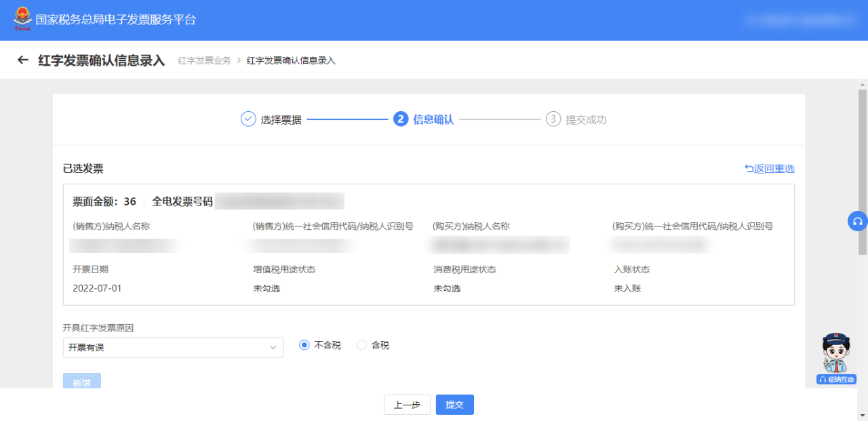This screenshot has width=868, height=421.
Task: Click 红字发票确认信息录入 breadcrumb item
Action: [x=291, y=61]
